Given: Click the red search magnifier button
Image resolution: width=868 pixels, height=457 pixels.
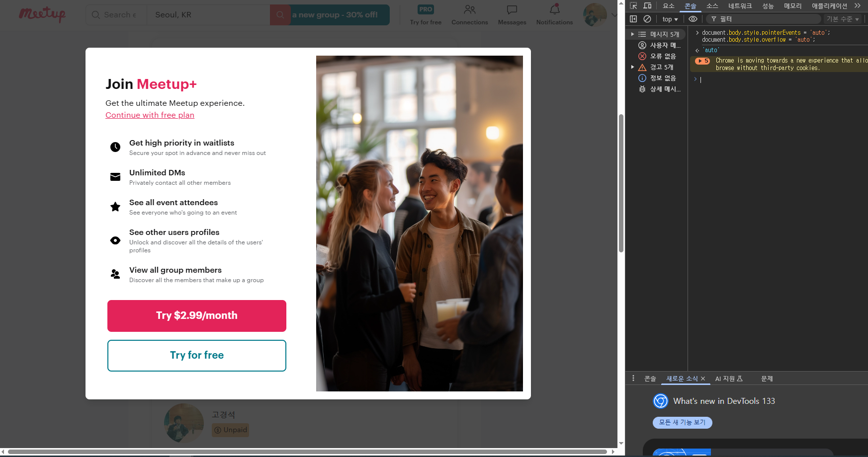Looking at the screenshot, I should [280, 15].
